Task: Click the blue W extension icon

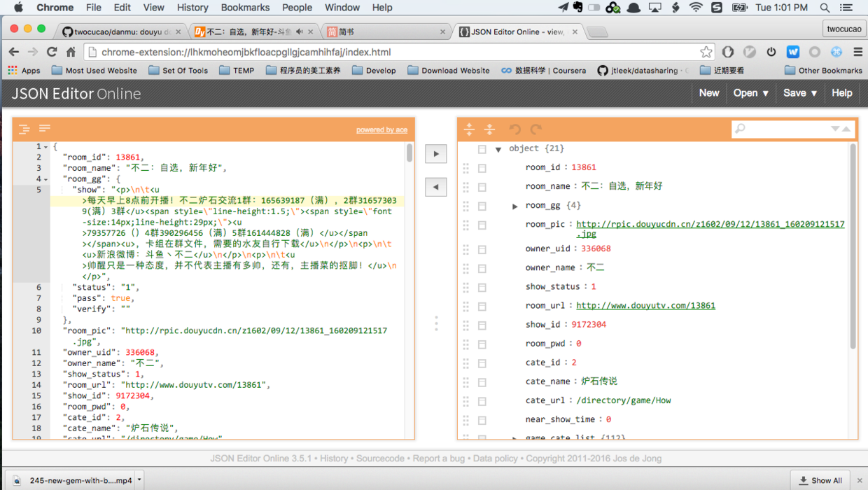Action: (x=793, y=52)
